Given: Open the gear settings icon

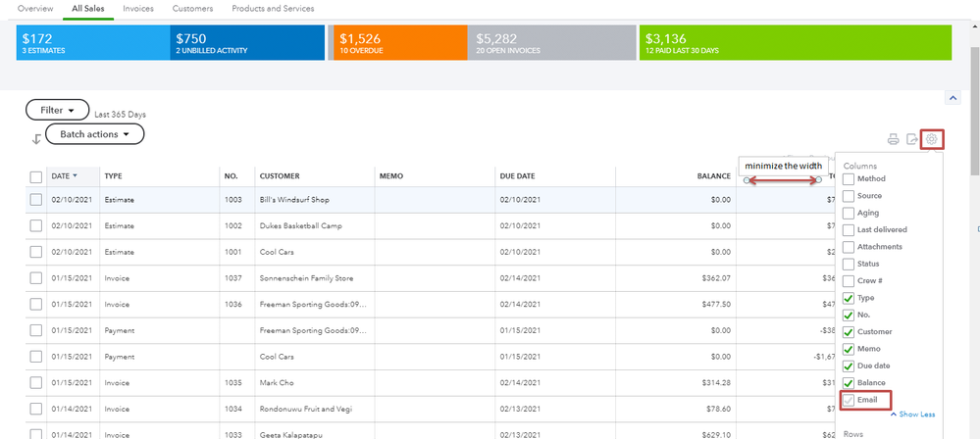Looking at the screenshot, I should click(932, 139).
